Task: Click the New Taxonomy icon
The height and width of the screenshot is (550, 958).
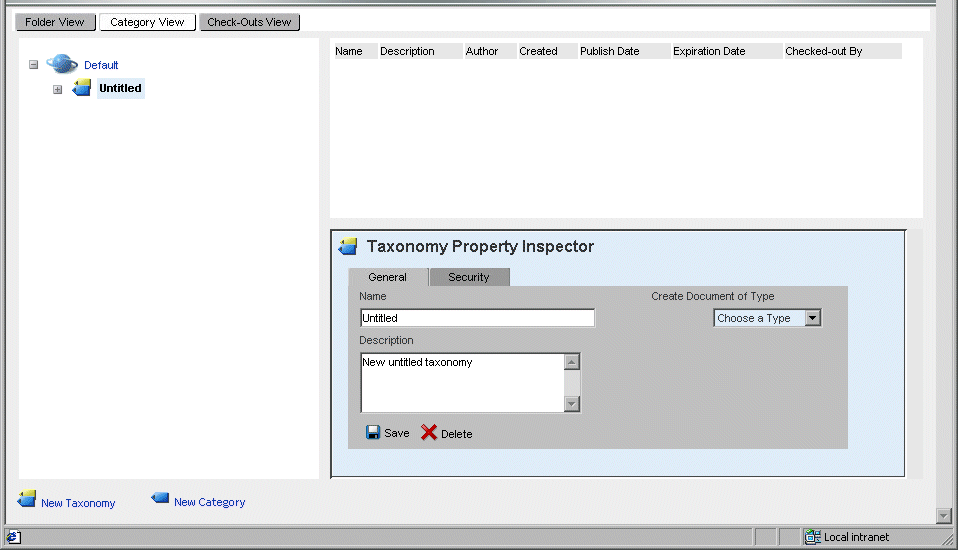Action: click(26, 499)
